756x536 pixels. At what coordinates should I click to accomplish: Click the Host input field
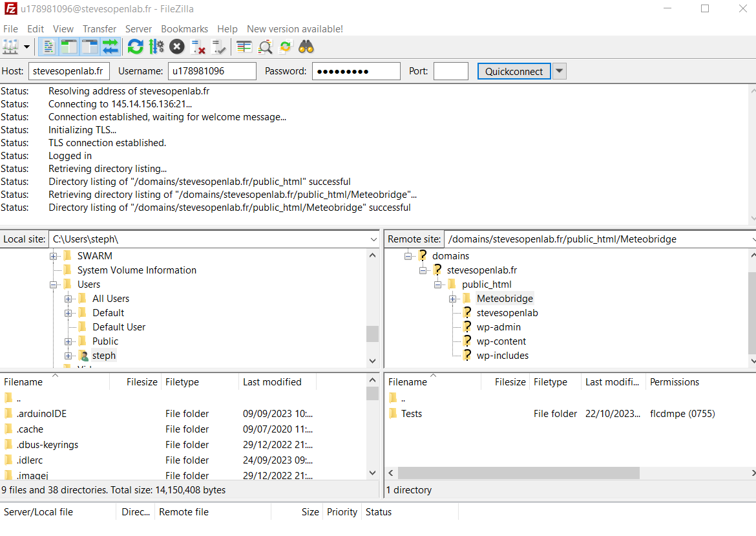69,71
